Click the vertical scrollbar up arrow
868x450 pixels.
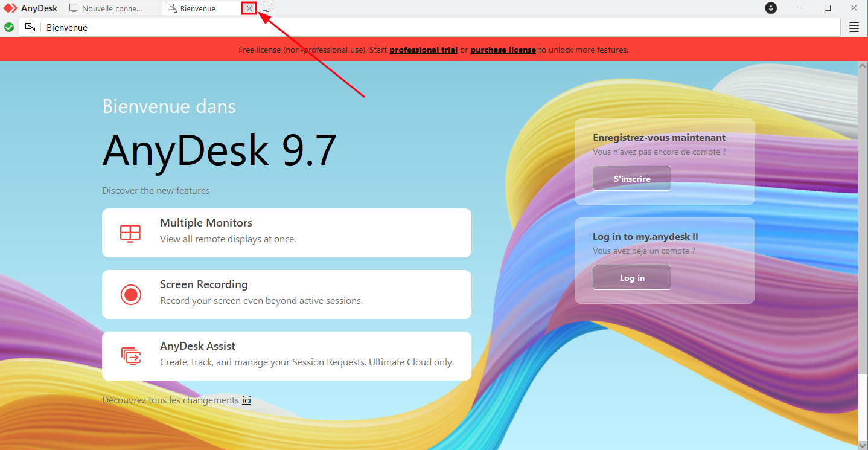863,66
